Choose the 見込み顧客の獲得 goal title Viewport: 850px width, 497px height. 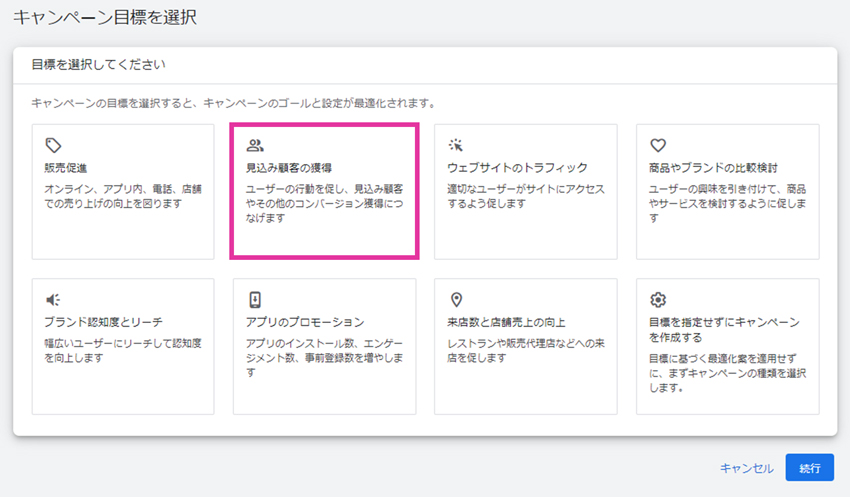[x=289, y=168]
